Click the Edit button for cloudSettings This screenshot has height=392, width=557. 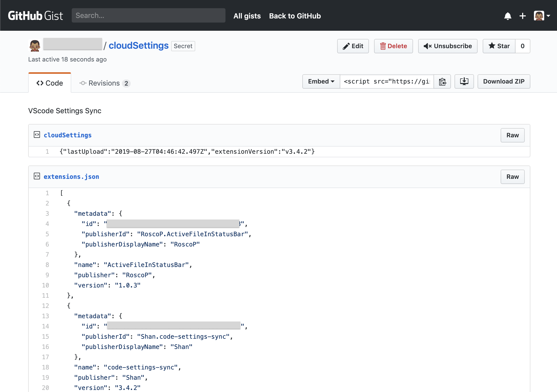(x=354, y=46)
